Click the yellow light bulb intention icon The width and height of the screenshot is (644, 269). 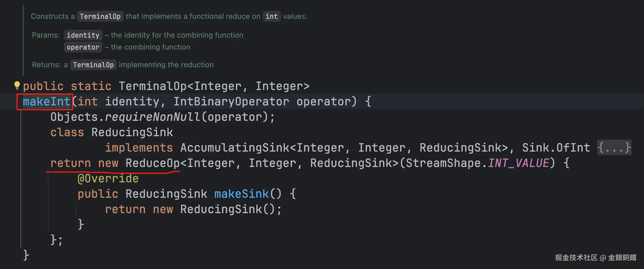pyautogui.click(x=17, y=85)
